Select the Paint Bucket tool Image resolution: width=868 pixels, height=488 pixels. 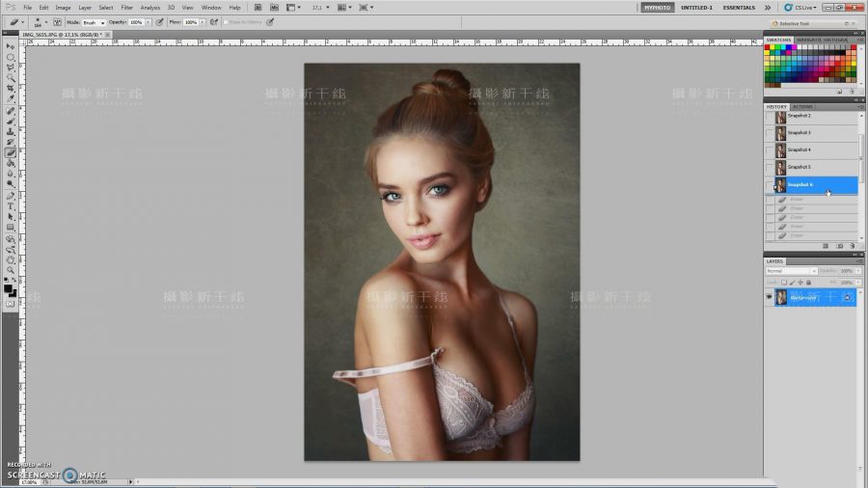click(11, 164)
